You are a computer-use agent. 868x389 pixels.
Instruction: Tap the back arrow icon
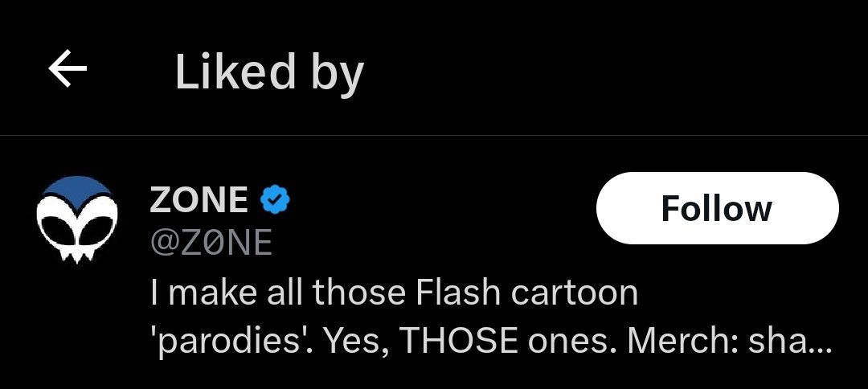[x=68, y=72]
